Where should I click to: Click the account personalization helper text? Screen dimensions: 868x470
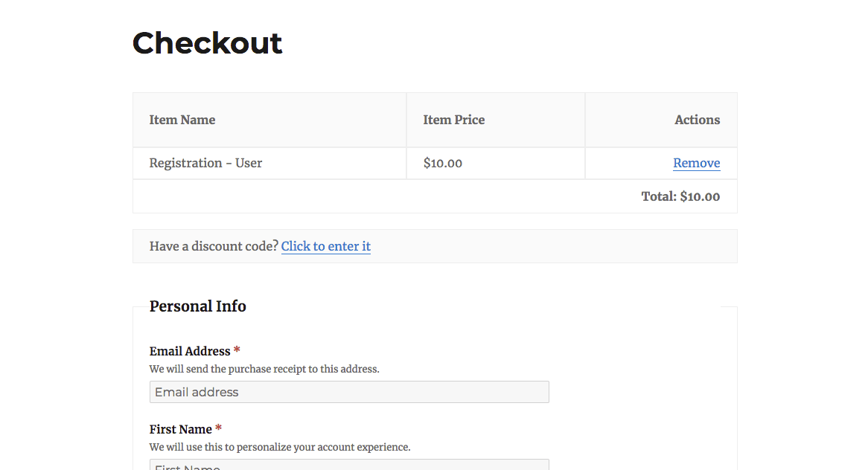pyautogui.click(x=280, y=447)
